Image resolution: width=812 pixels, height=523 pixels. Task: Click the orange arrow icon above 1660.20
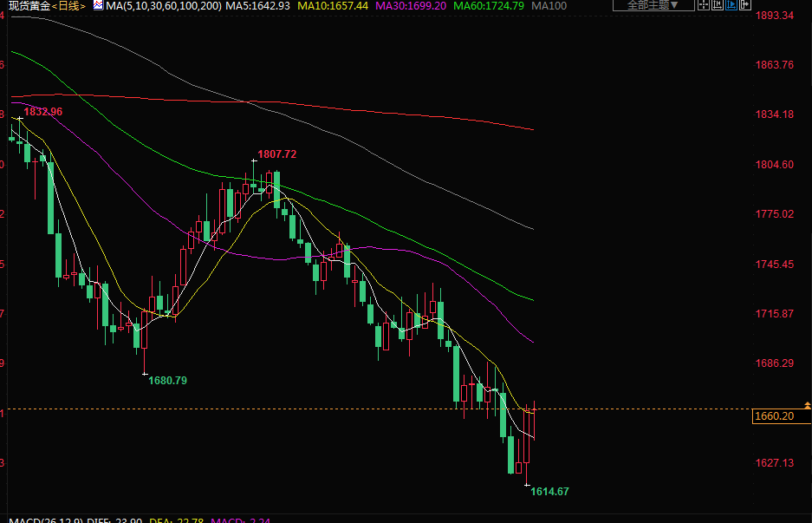[x=807, y=406]
